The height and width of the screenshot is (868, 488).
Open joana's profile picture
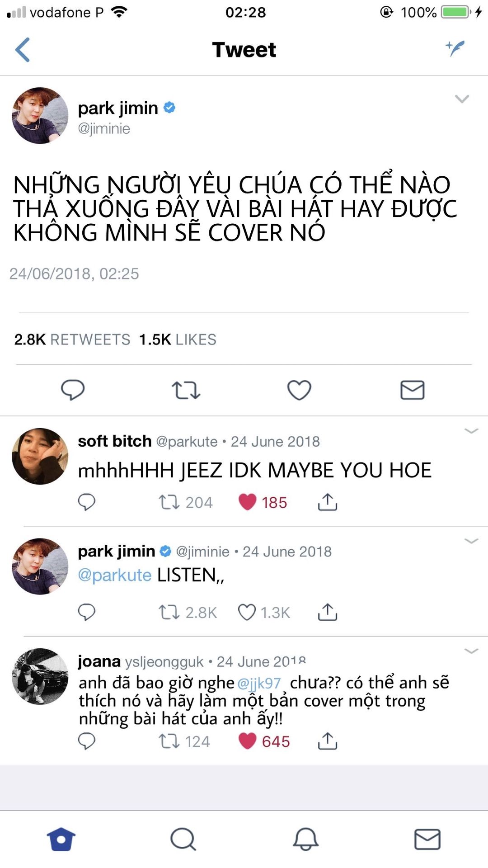tap(40, 676)
